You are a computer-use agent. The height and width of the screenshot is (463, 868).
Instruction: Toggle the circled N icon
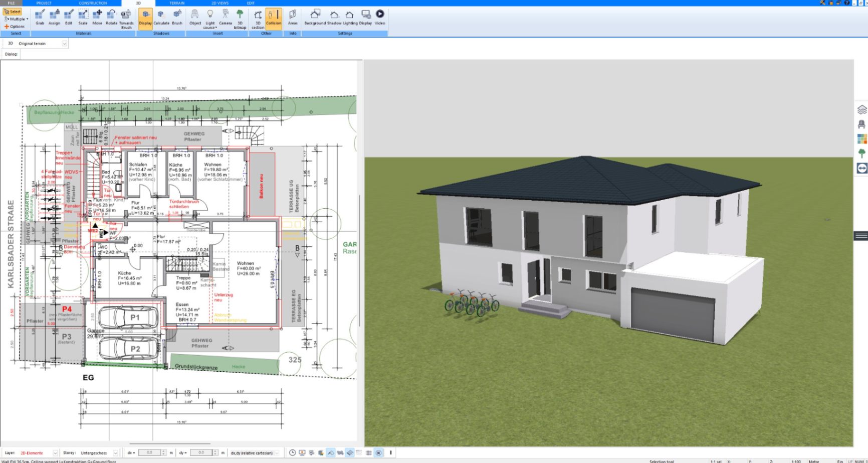click(x=378, y=452)
